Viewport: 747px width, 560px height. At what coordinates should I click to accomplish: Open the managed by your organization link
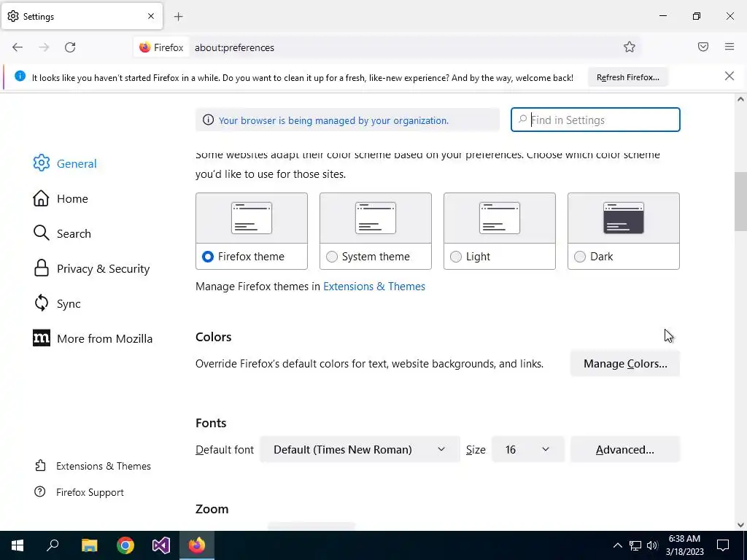coord(333,120)
